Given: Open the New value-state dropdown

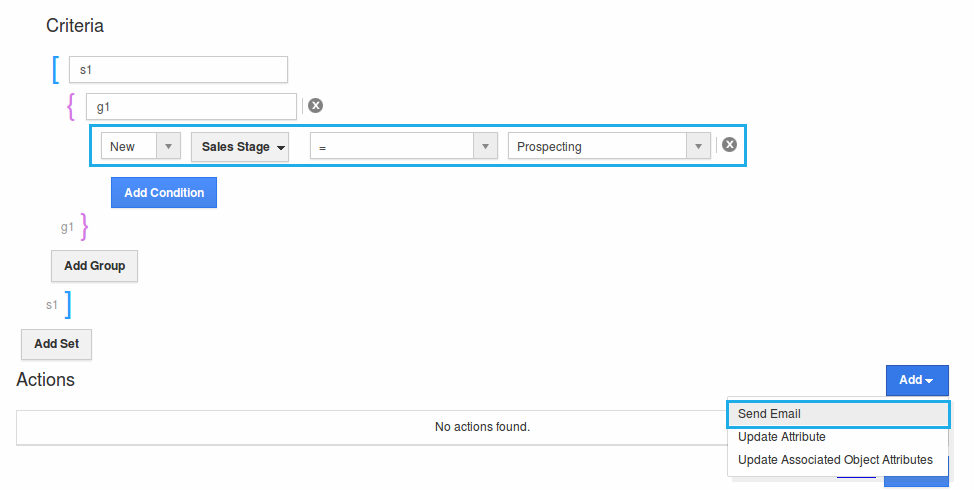Looking at the screenshot, I should click(141, 146).
